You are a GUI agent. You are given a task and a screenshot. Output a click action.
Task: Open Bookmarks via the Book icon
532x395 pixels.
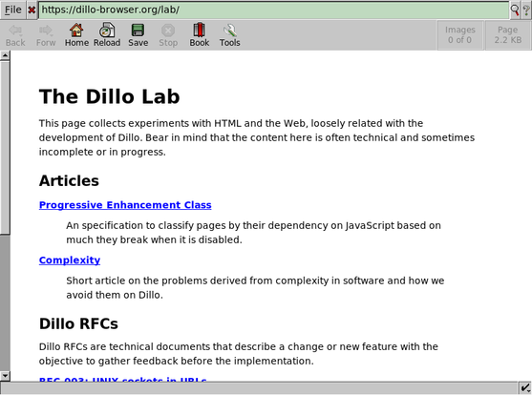[200, 35]
